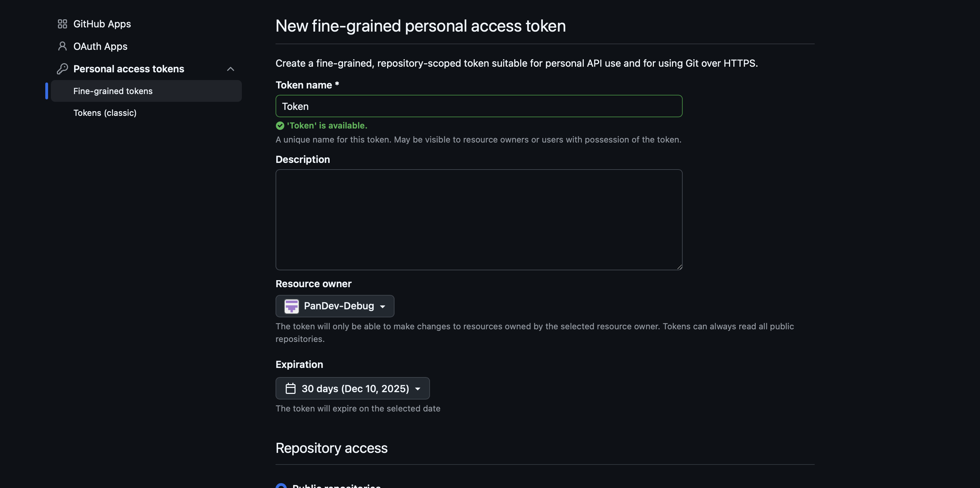Open the OAuth Apps page
980x488 pixels.
(x=100, y=46)
